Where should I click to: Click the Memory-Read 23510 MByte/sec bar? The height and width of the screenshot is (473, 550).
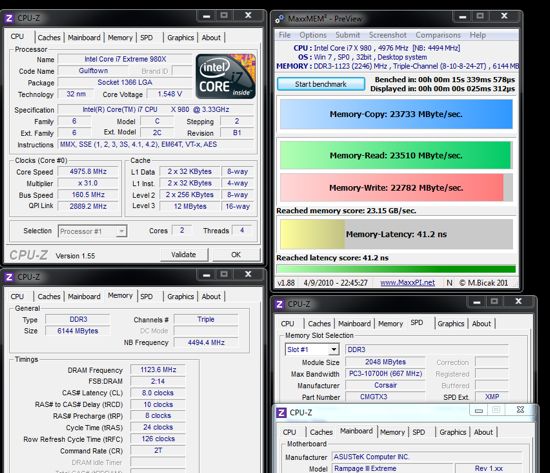tap(396, 155)
